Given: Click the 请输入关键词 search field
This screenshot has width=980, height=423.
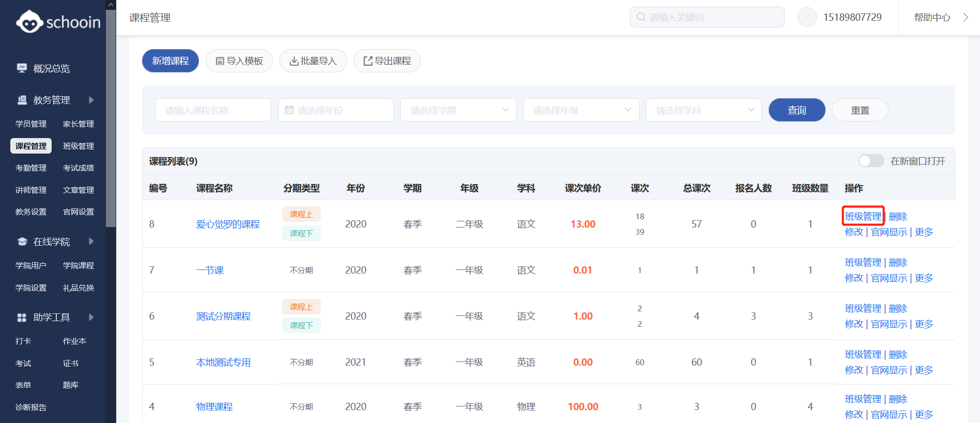Looking at the screenshot, I should click(707, 17).
